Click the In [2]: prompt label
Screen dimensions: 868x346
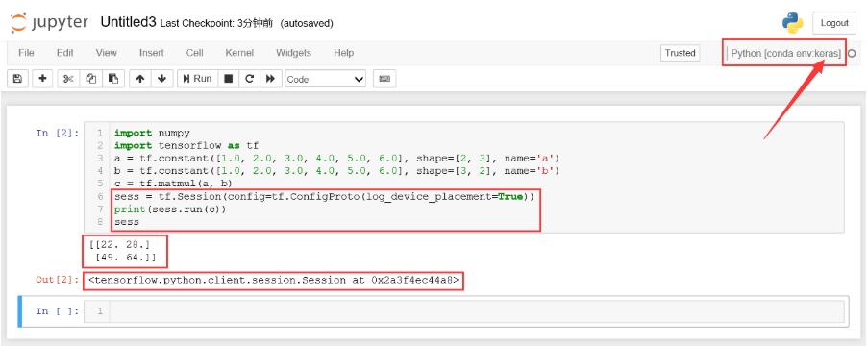pos(58,133)
